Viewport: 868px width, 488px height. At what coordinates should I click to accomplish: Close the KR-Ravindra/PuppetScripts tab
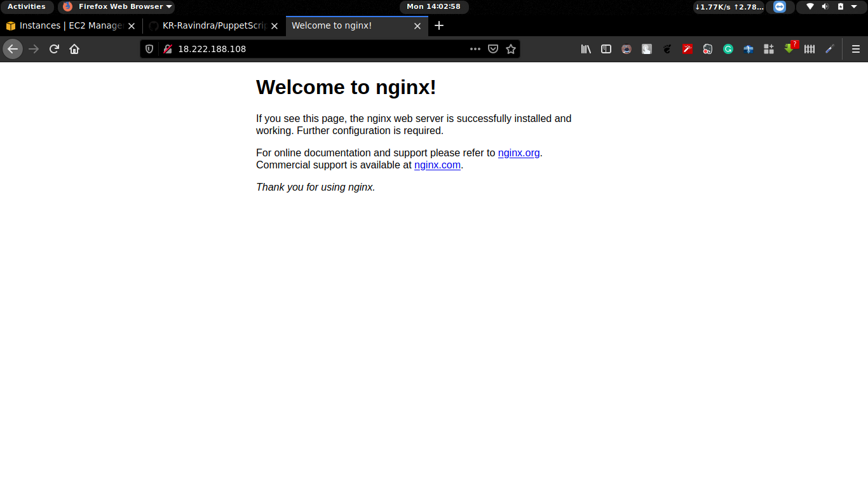tap(275, 26)
